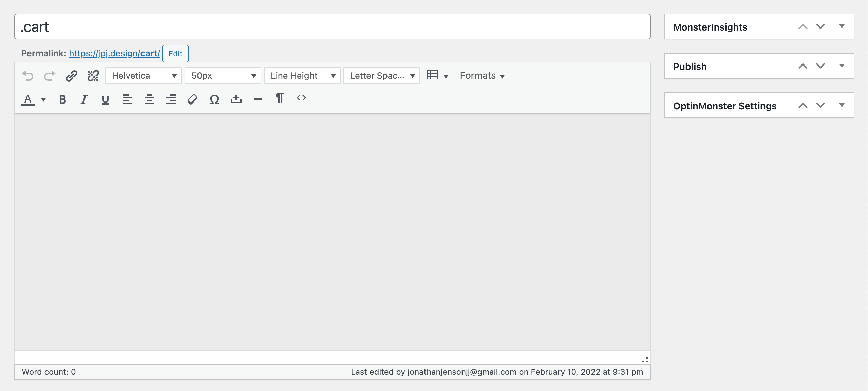Toggle the OptinMonster Settings panel with its triangle

[x=842, y=105]
